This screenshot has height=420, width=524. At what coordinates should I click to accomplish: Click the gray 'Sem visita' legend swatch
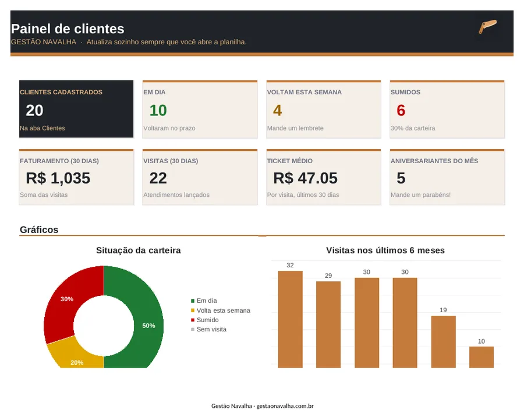pyautogui.click(x=193, y=329)
